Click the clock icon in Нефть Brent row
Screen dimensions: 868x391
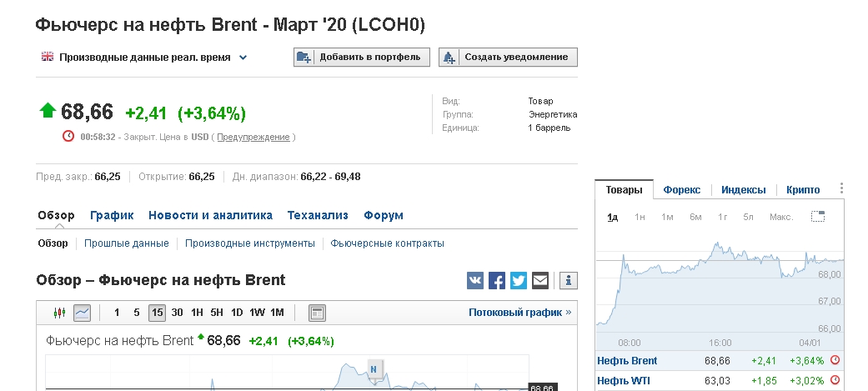[835, 360]
